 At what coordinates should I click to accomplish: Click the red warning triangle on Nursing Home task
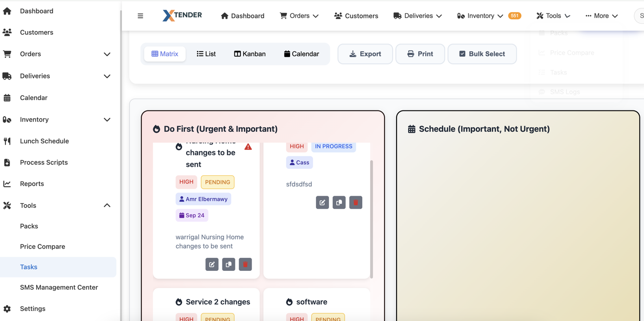pyautogui.click(x=248, y=147)
